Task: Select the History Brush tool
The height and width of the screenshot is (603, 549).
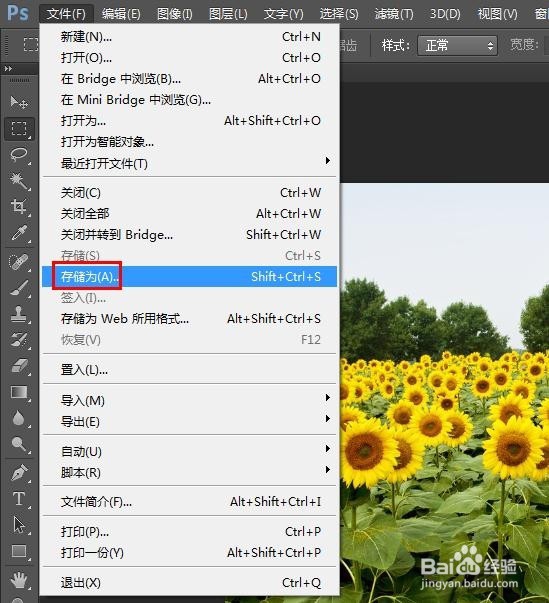Action: click(19, 340)
